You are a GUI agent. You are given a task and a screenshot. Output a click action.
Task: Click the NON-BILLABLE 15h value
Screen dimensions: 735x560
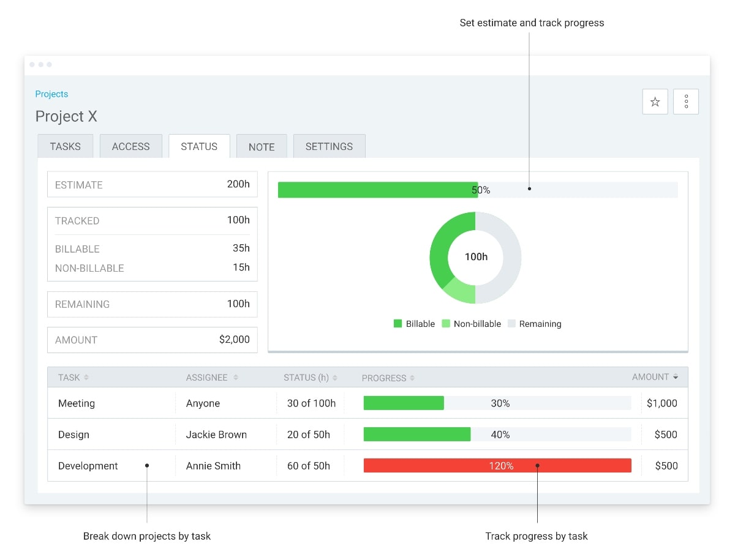pos(241,267)
